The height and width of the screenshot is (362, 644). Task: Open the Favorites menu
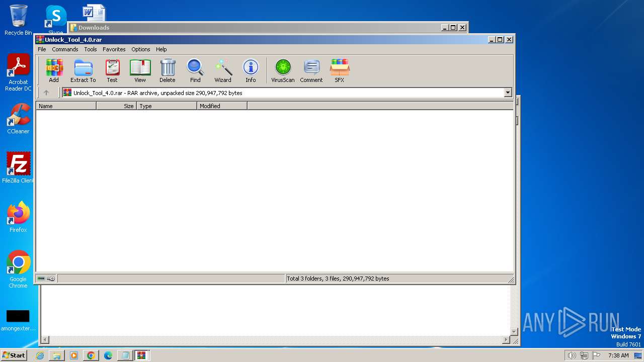point(114,49)
